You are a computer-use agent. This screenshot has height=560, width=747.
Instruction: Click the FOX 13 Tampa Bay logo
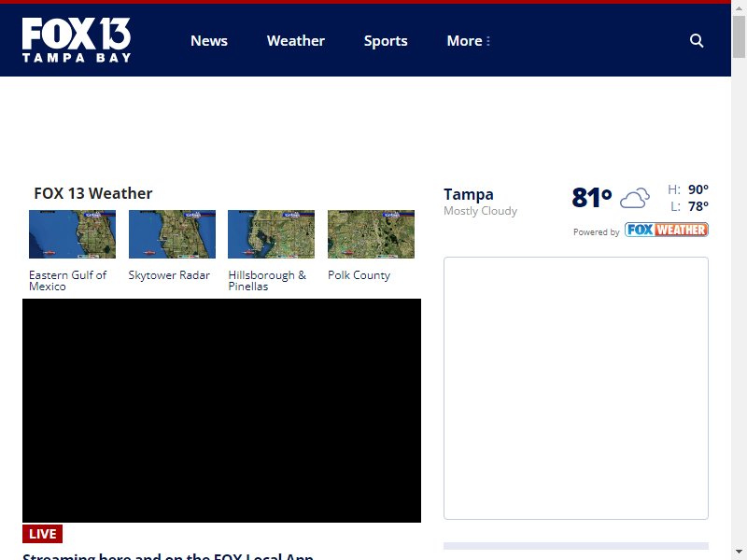tap(77, 40)
